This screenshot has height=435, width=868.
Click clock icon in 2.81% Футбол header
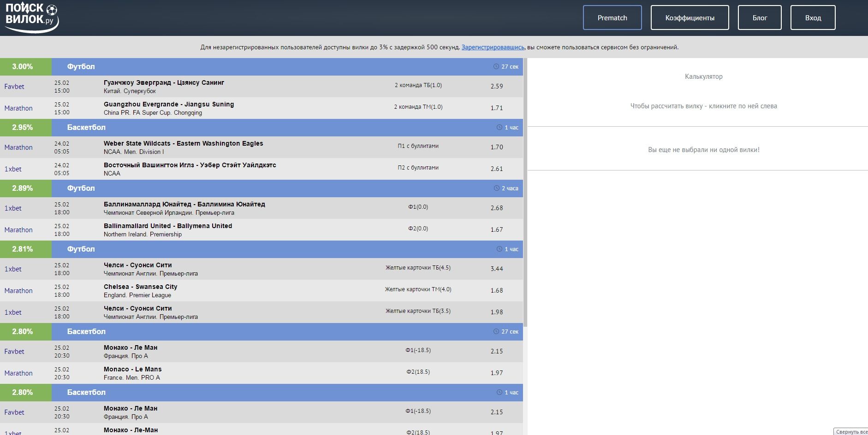click(x=499, y=249)
